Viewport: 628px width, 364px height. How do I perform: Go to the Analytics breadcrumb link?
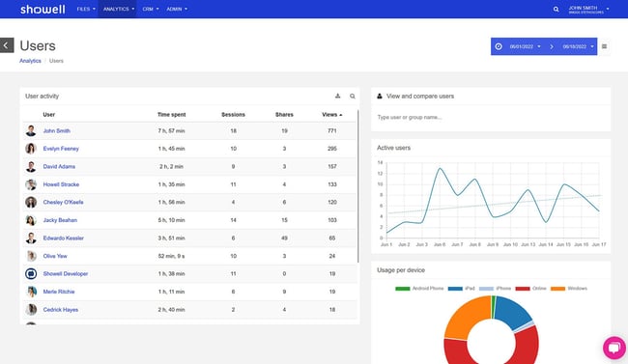pos(30,61)
